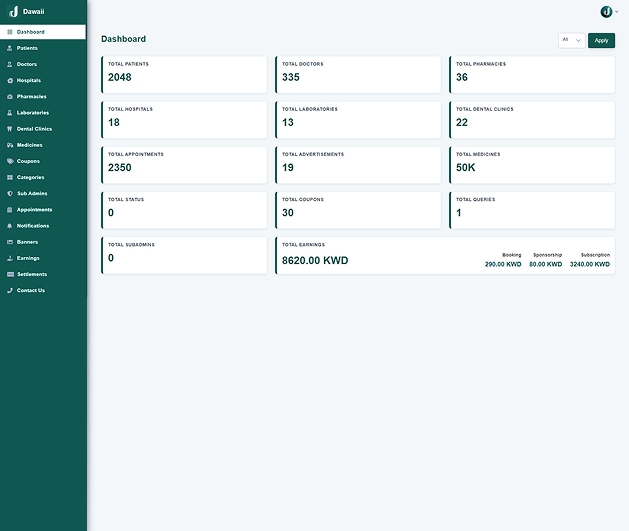This screenshot has width=629, height=531.
Task: Click the Notifications bell icon
Action: pos(10,226)
